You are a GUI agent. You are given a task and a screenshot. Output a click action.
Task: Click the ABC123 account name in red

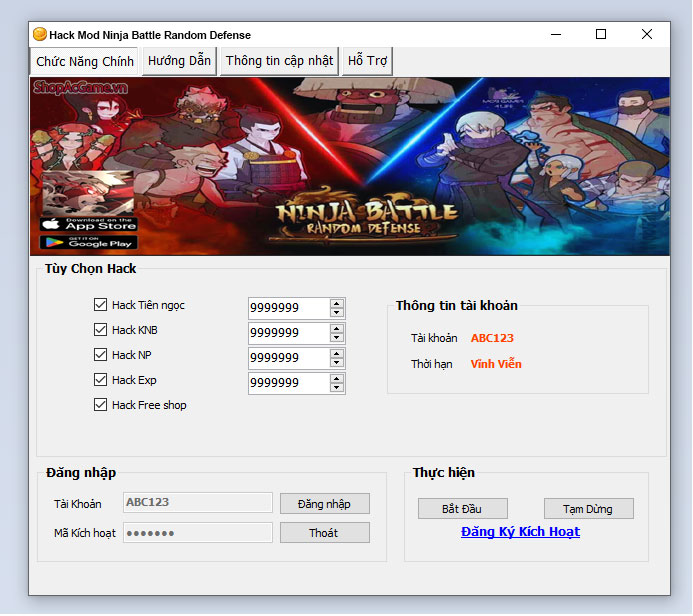492,338
